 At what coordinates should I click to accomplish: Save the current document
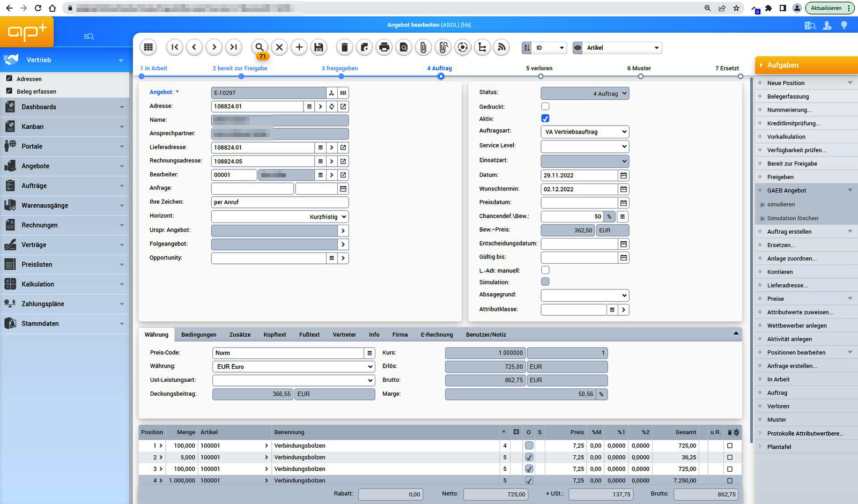pos(319,47)
